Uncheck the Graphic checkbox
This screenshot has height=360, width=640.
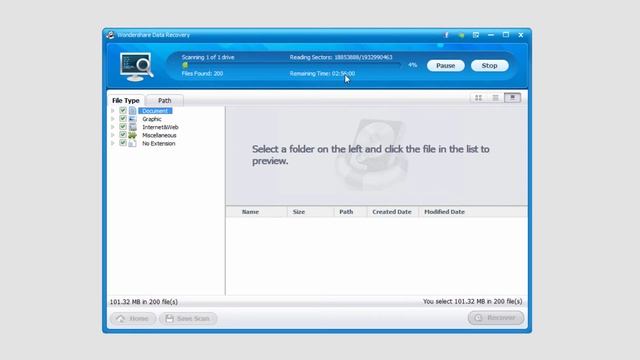[x=123, y=118]
